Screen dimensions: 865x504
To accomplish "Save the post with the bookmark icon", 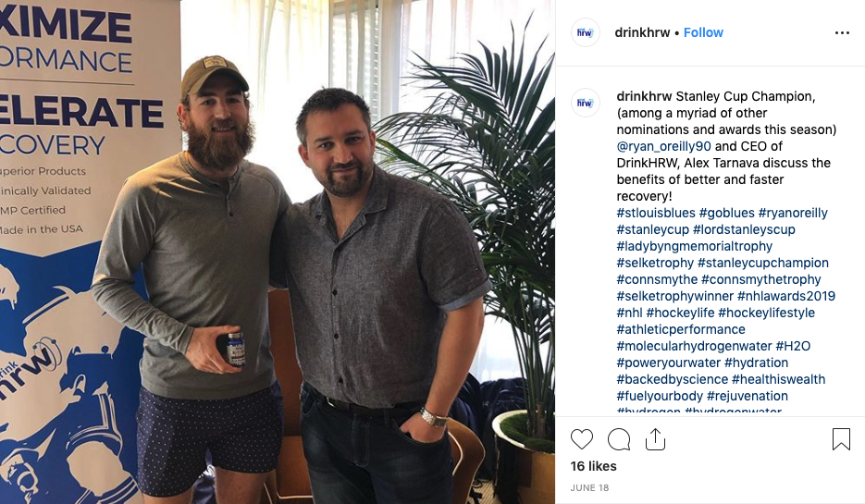I will 841,439.
